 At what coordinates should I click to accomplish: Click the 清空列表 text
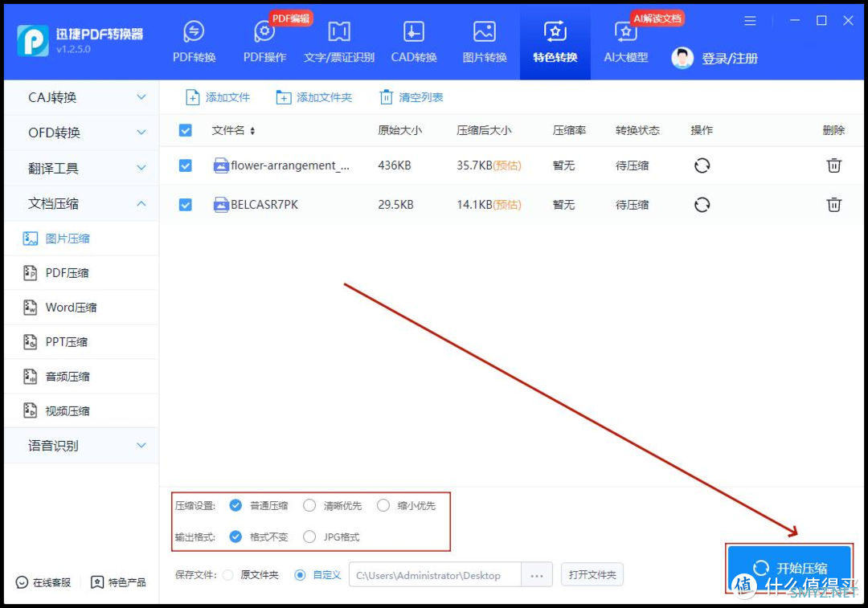tap(420, 97)
